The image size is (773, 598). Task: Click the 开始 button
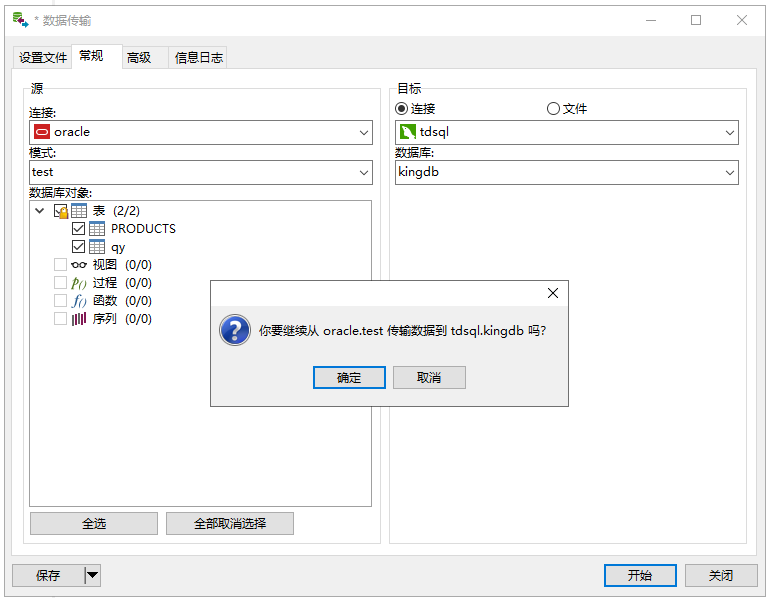tap(640, 575)
